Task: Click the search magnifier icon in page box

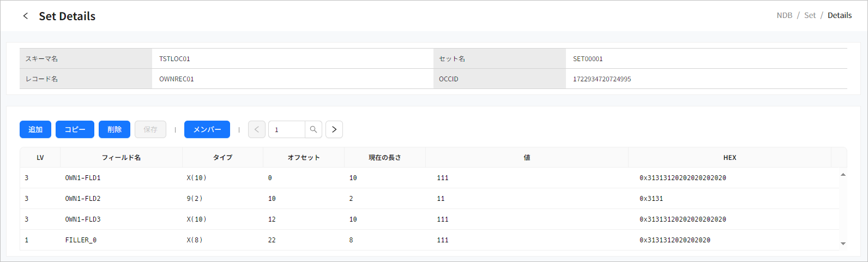Action: (x=314, y=129)
